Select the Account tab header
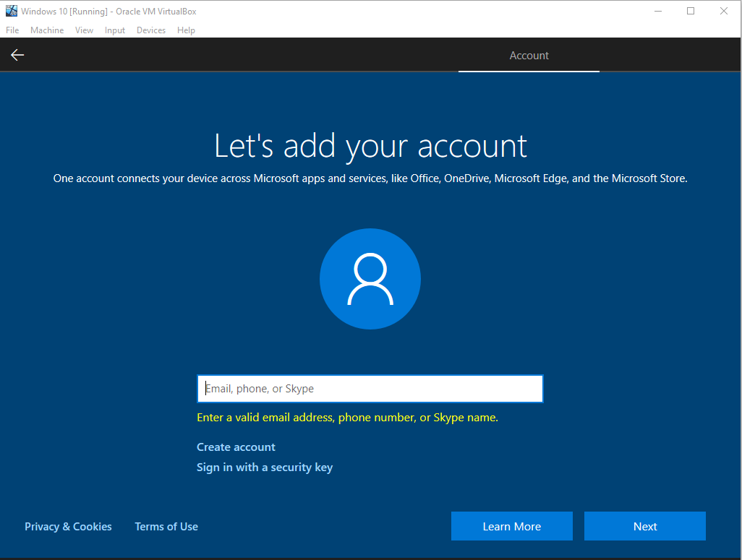The width and height of the screenshot is (742, 560). [x=529, y=55]
